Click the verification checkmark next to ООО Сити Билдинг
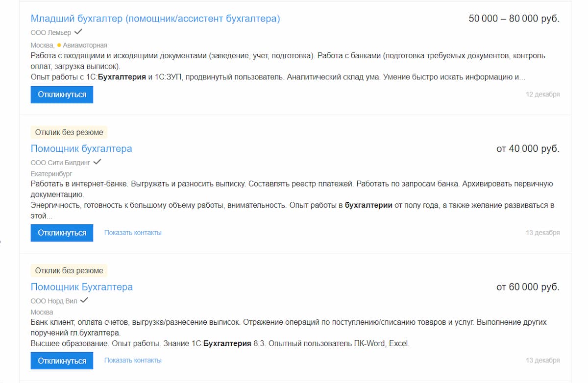 [x=97, y=161]
